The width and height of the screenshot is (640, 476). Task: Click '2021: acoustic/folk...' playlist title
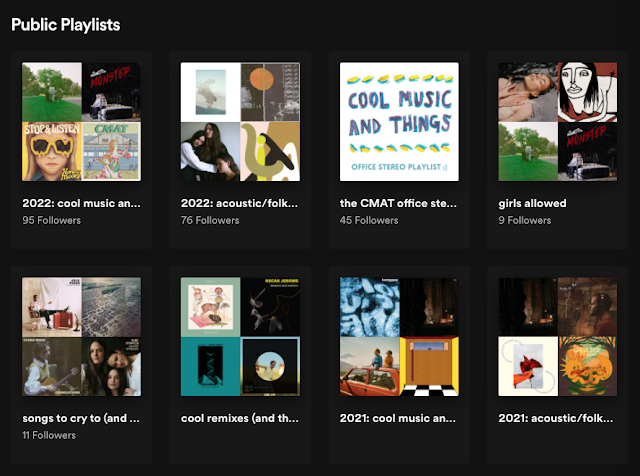coord(556,418)
